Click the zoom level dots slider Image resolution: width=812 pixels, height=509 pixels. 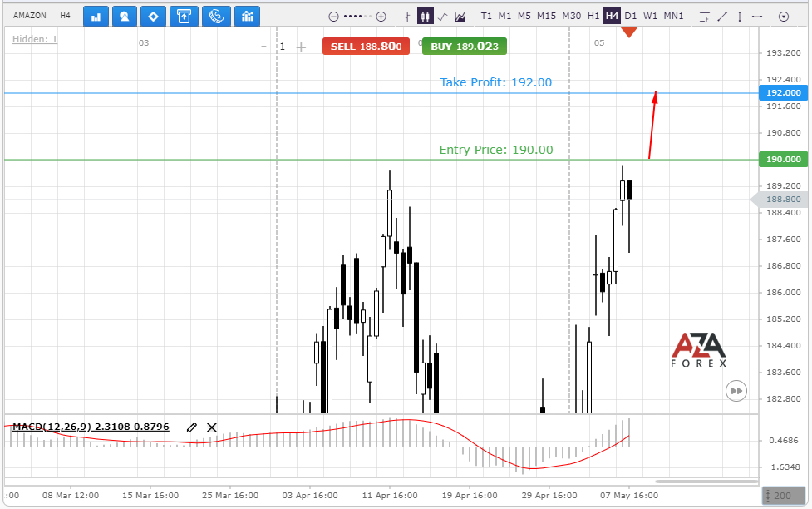click(357, 17)
